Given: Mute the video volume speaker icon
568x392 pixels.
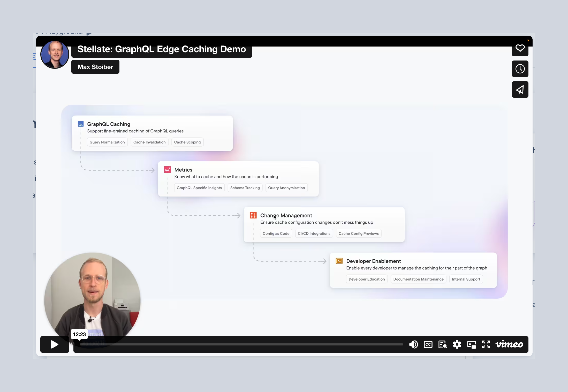Looking at the screenshot, I should pyautogui.click(x=413, y=344).
